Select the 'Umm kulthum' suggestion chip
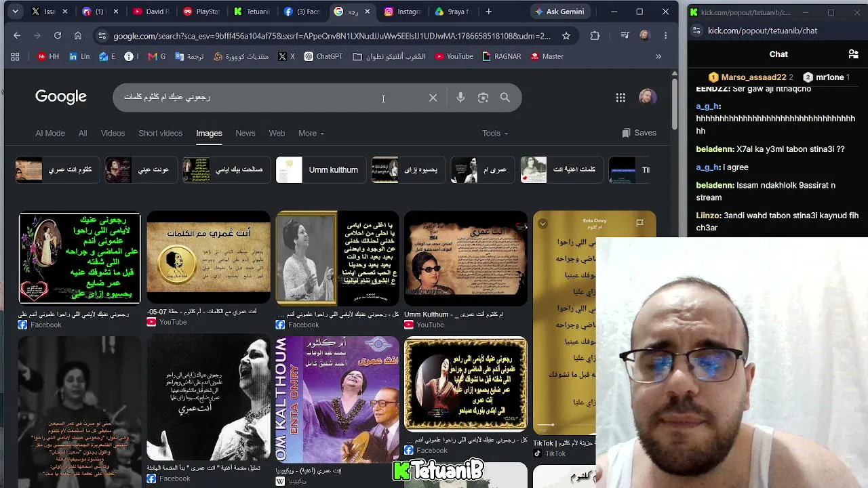 [321, 170]
